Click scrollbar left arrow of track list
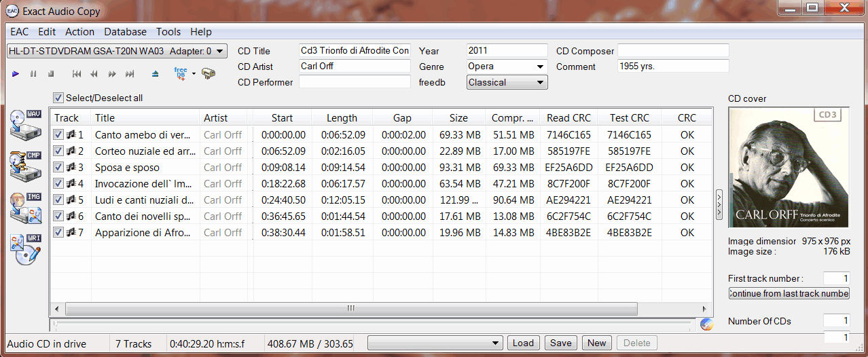 coord(56,308)
